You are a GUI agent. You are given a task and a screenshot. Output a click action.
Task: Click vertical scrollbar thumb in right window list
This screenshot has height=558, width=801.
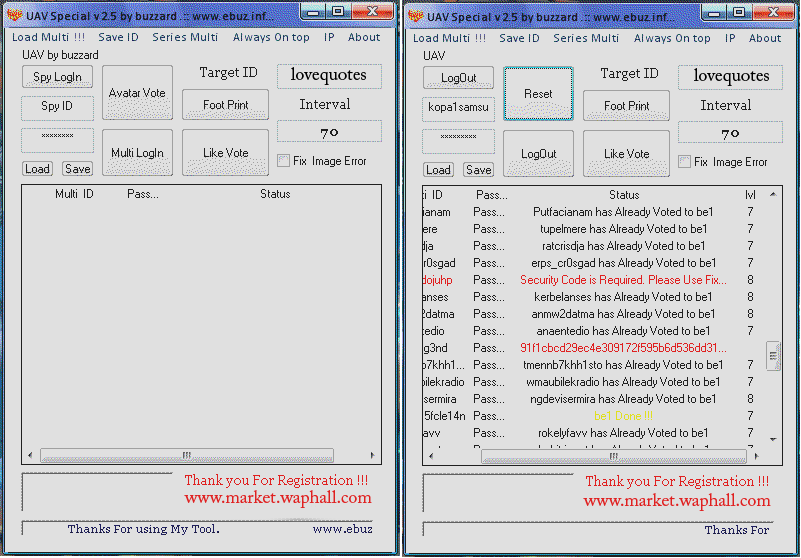coord(773,354)
